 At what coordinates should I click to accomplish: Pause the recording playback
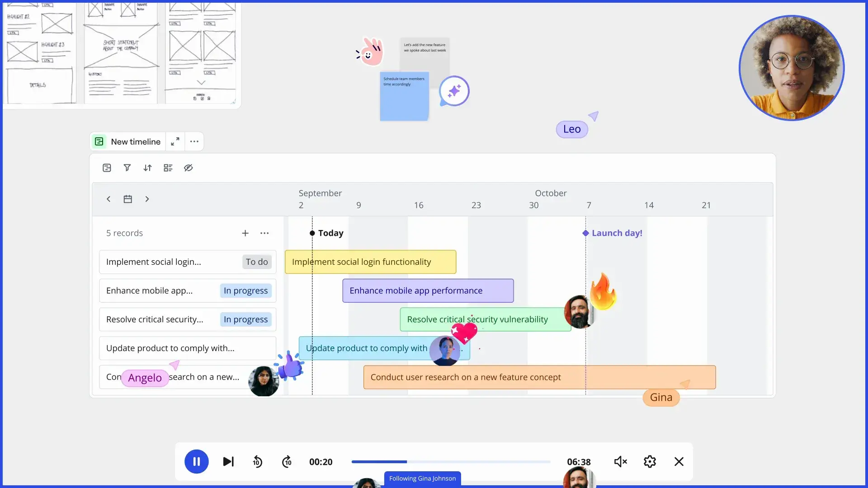pos(196,461)
